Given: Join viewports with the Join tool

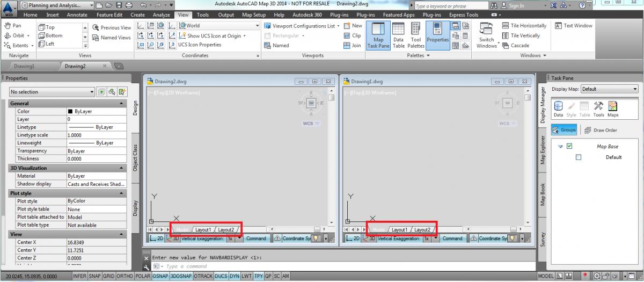Looking at the screenshot, I should tap(353, 46).
